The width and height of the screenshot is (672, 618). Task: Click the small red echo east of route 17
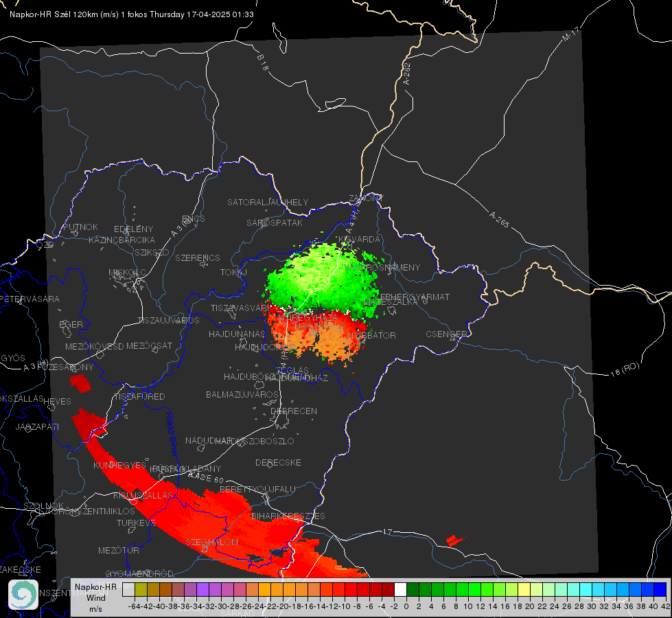454,540
